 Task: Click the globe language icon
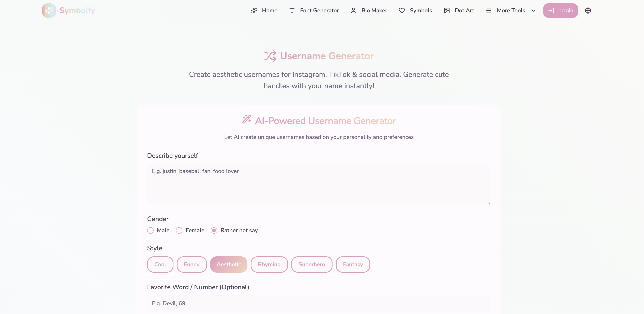588,11
